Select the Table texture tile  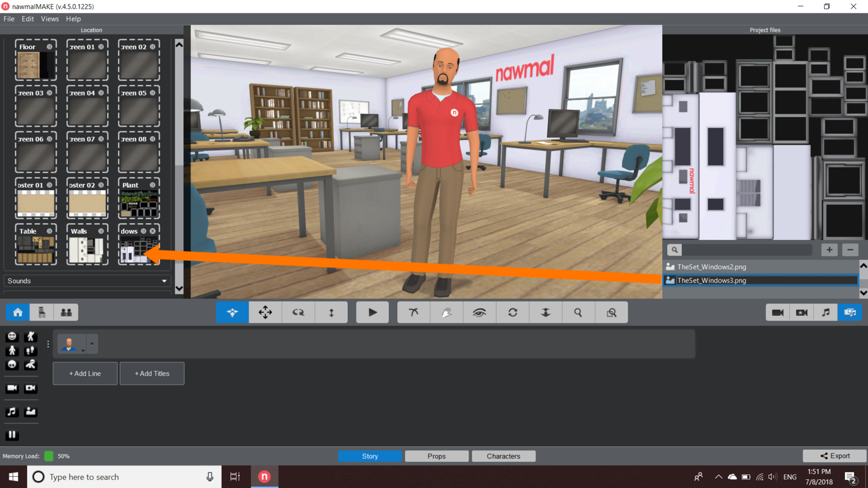(x=35, y=245)
